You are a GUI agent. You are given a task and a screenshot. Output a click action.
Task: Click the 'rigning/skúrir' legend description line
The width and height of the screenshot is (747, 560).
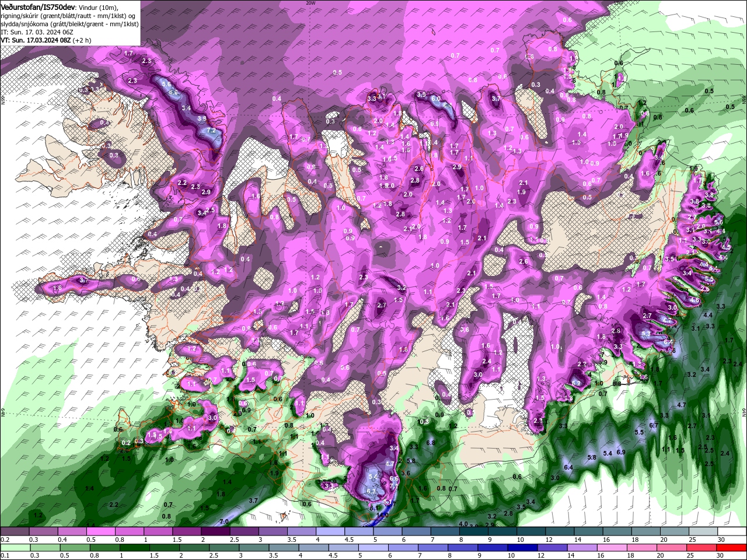(68, 16)
